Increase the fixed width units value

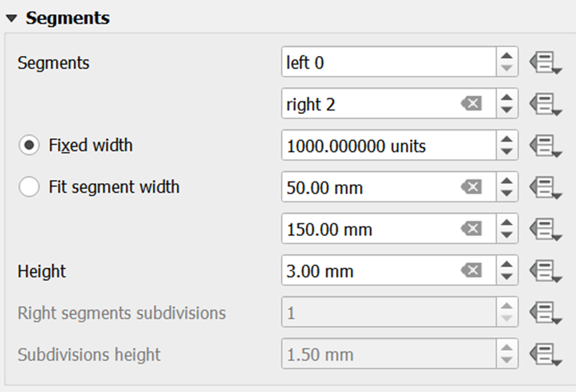point(507,139)
